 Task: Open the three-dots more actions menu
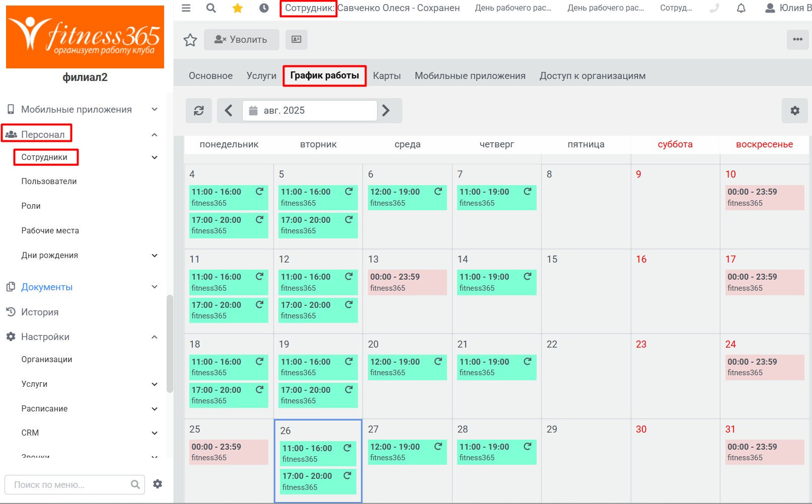pos(798,39)
